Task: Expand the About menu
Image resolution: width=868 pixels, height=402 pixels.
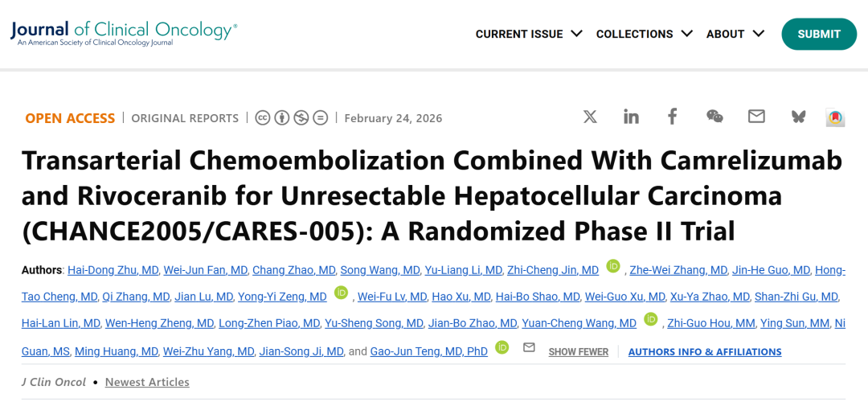Action: (x=735, y=34)
